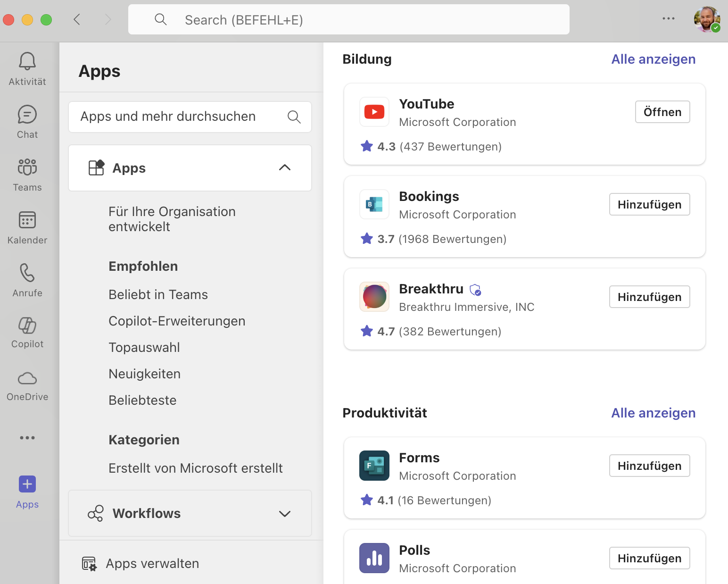Click the 4.3 (437 Bewertungen) rating
728x584 pixels.
[431, 147]
